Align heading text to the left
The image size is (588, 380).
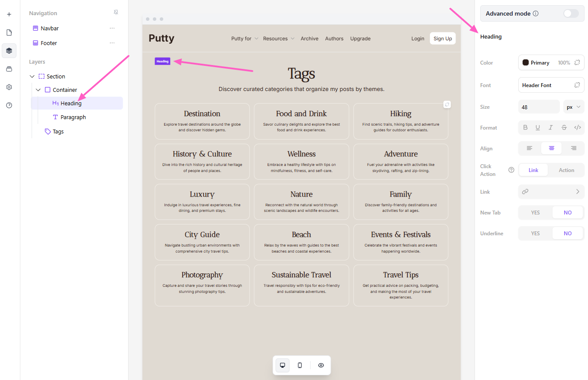click(530, 148)
